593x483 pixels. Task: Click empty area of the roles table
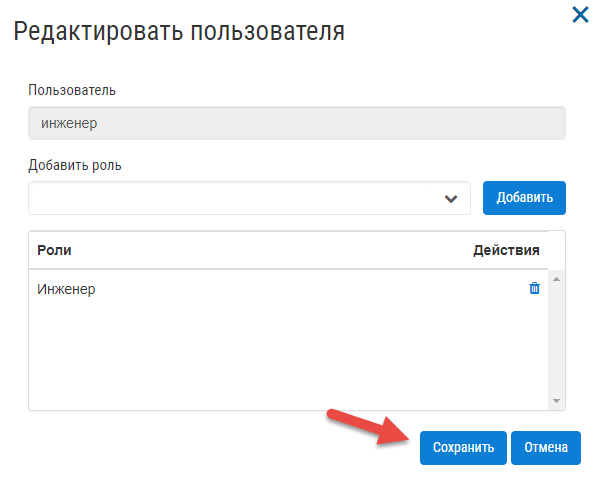click(x=288, y=357)
